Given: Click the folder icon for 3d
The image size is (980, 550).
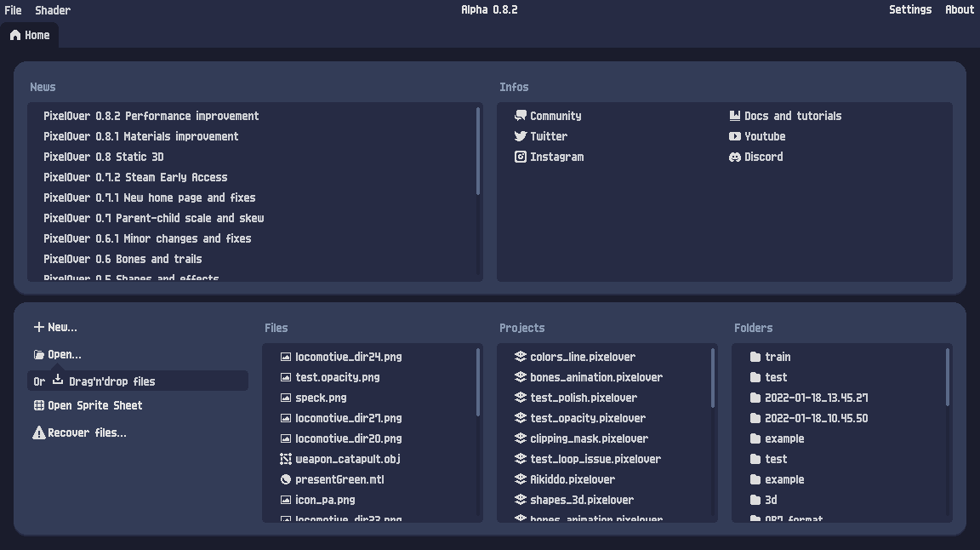Looking at the screenshot, I should (755, 500).
